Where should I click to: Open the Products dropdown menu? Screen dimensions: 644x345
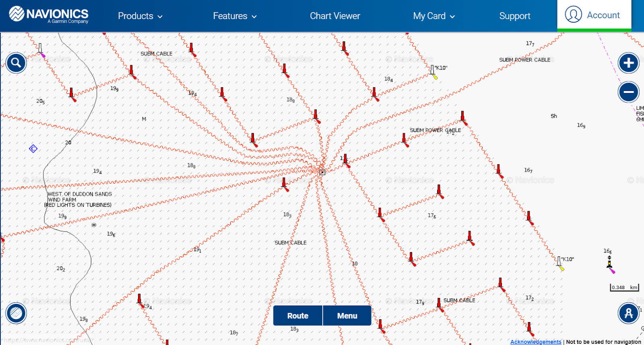pyautogui.click(x=140, y=16)
